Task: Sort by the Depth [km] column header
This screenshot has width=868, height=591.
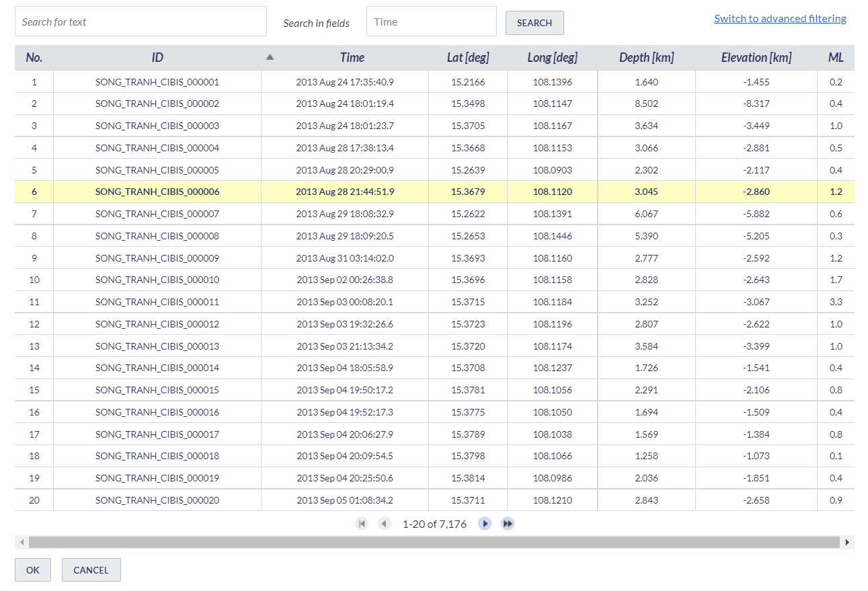Action: 646,58
